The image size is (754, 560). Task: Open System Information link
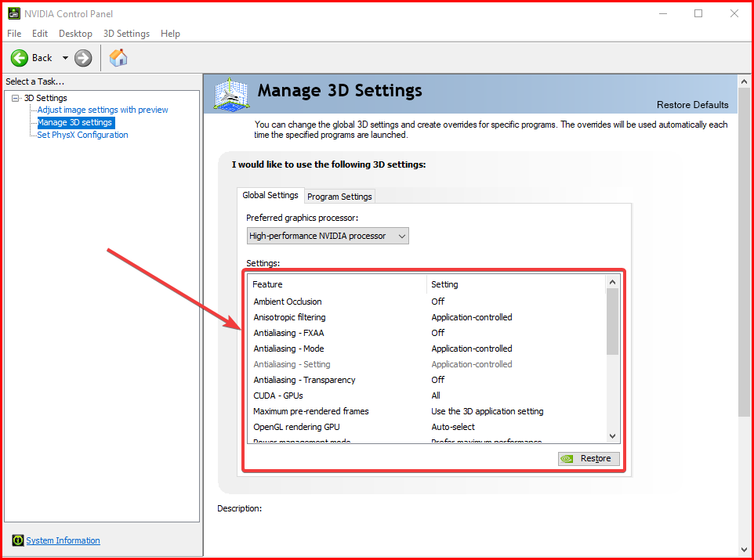(63, 540)
